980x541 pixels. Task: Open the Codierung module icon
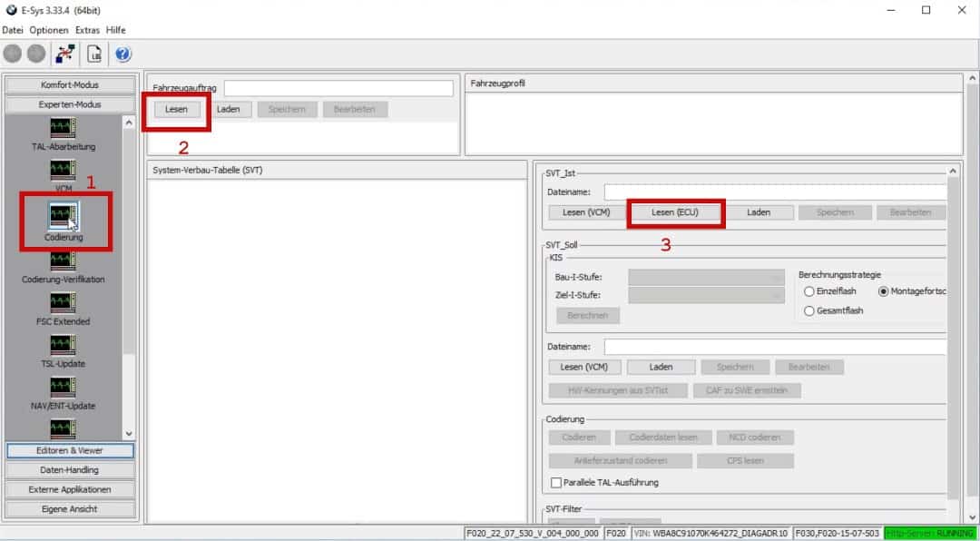coord(64,215)
